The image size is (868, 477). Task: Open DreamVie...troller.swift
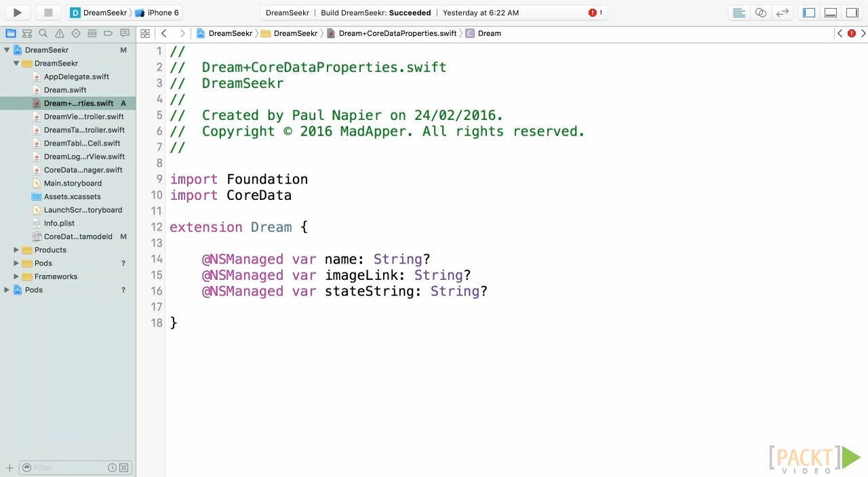pos(68,117)
